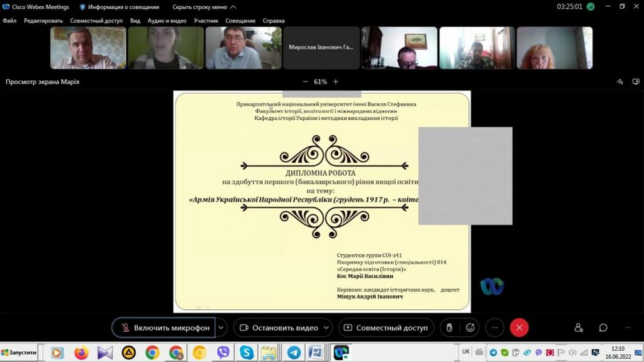
Task: Select Мирослав Іванович participant video tile
Action: click(x=321, y=47)
